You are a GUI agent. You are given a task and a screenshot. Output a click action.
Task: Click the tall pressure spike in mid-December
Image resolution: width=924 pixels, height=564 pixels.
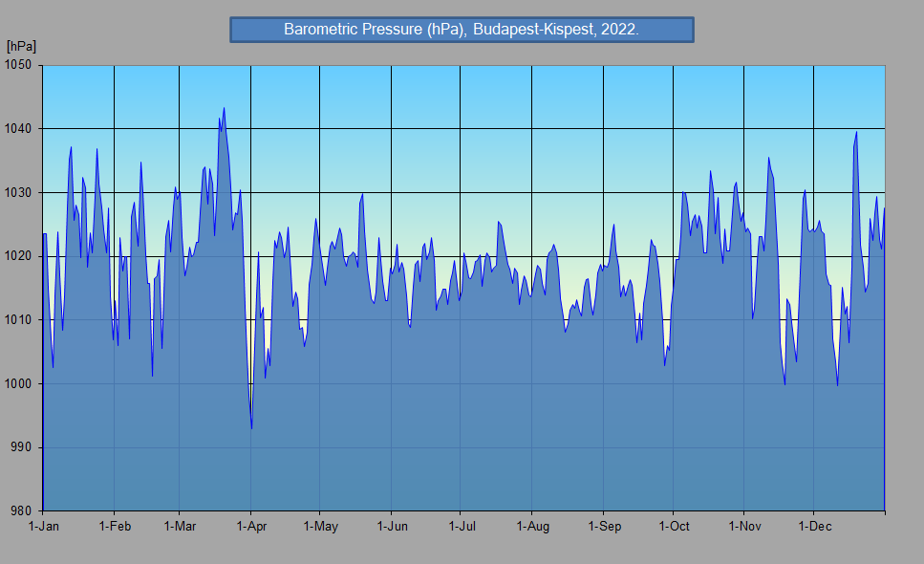pos(856,133)
